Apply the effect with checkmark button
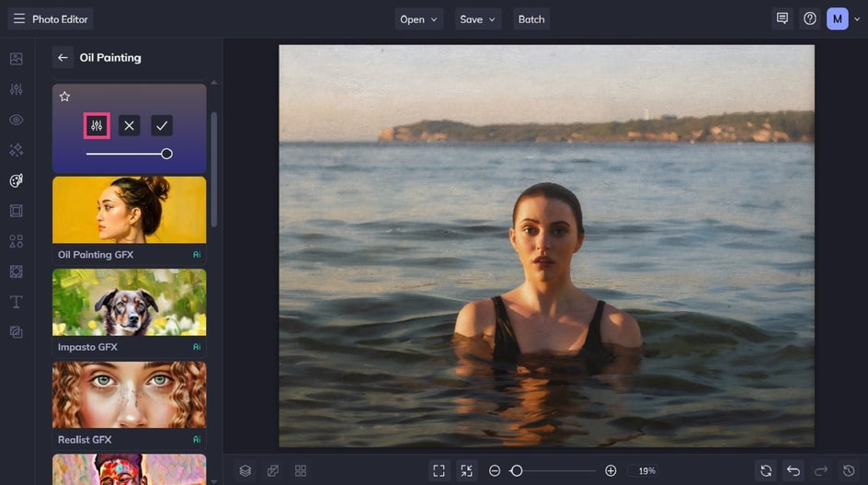This screenshot has width=868, height=485. pyautogui.click(x=162, y=126)
